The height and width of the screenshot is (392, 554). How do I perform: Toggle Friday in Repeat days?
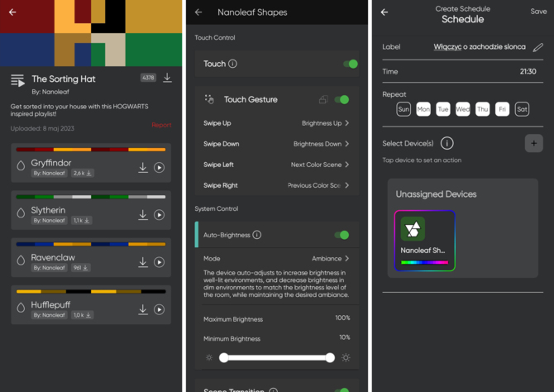[503, 109]
